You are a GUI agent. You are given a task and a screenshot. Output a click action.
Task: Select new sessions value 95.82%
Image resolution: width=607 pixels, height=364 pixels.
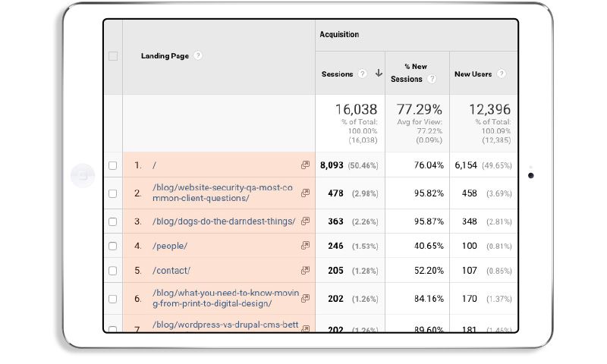pos(429,193)
